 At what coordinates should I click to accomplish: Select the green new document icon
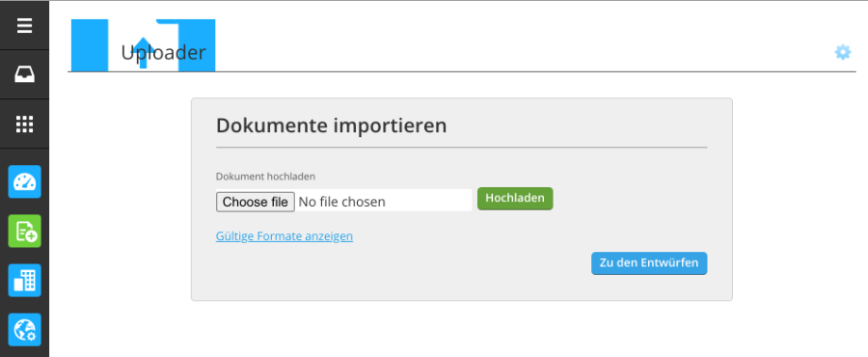[24, 231]
